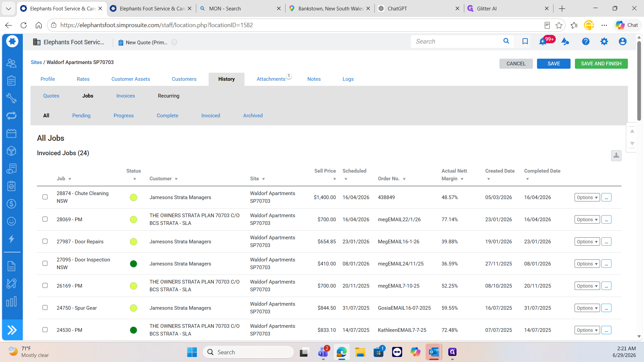Open the pencil-and-ruler icon in the sidebar
This screenshot has width=644, height=362.
click(11, 284)
